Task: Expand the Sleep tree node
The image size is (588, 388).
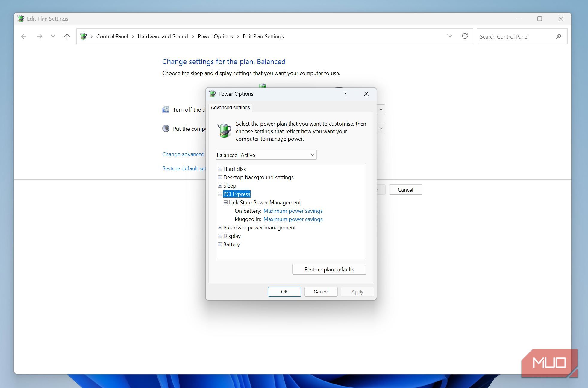Action: (x=220, y=186)
